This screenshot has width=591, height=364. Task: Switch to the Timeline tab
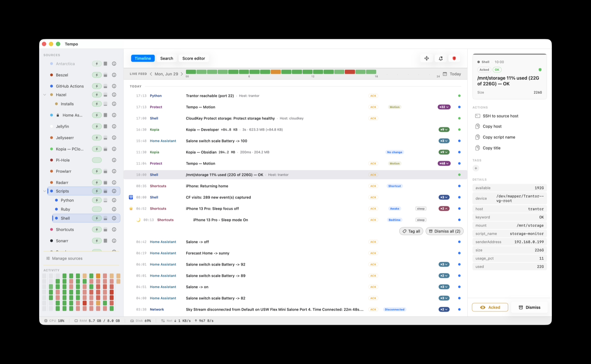143,58
